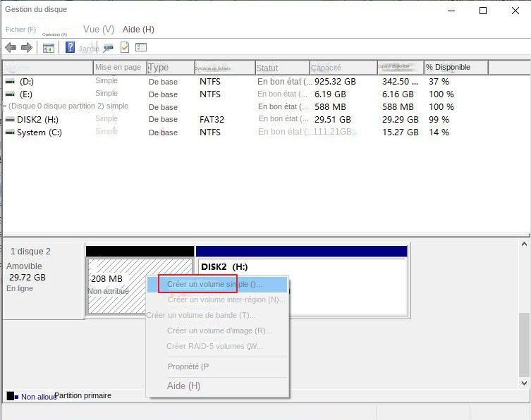Screen dimensions: 531x420
Task: Select the drive icon for (E:)
Action: [10, 94]
